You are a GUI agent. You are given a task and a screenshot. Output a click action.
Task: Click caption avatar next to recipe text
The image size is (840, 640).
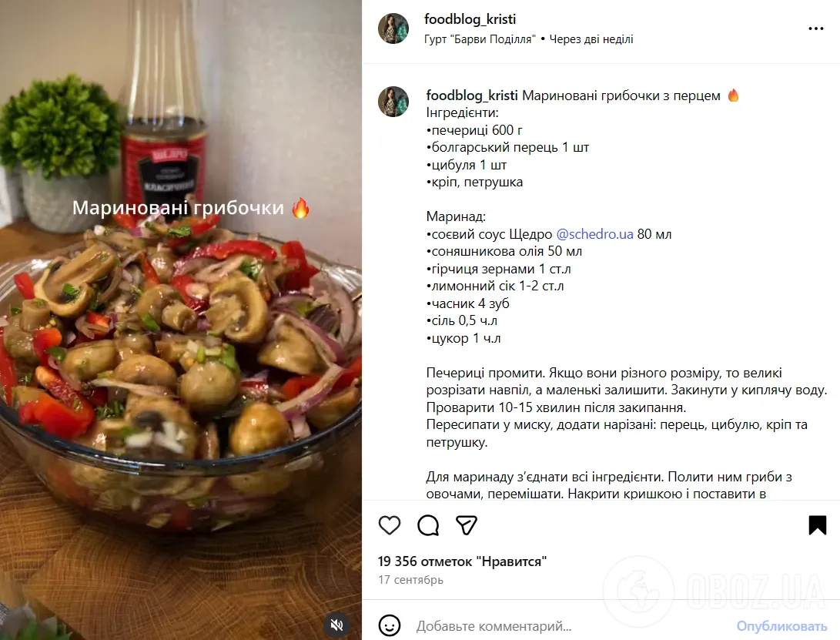coord(393,102)
